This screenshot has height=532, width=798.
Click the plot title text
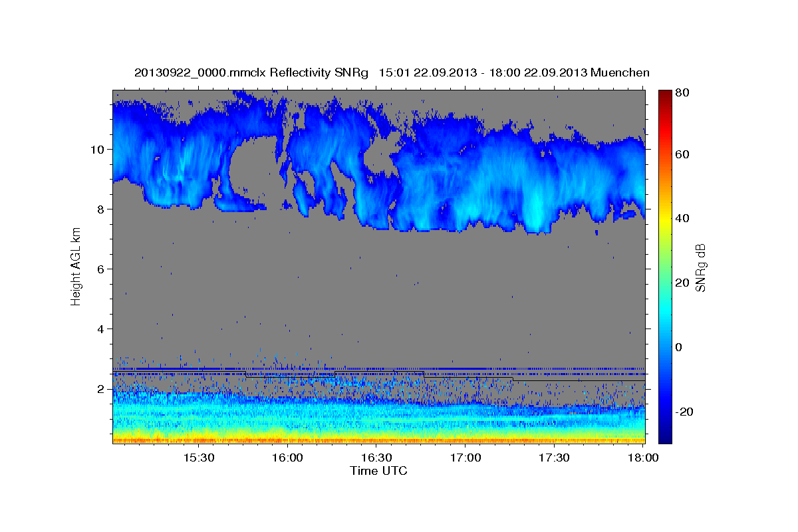pos(392,72)
